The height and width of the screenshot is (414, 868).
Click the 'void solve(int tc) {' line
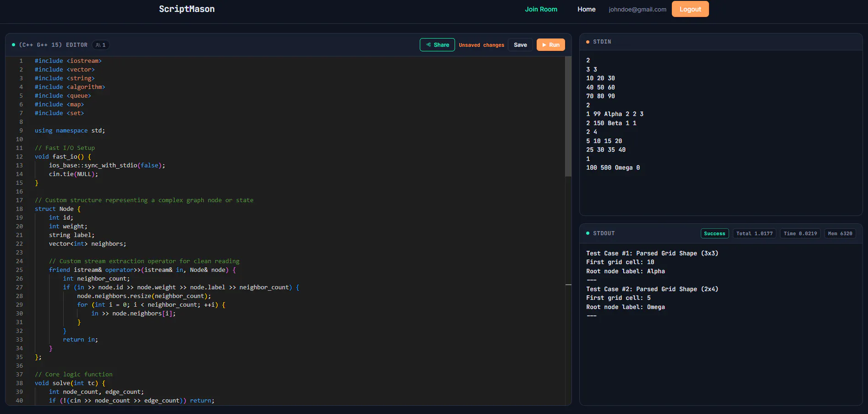(70, 383)
